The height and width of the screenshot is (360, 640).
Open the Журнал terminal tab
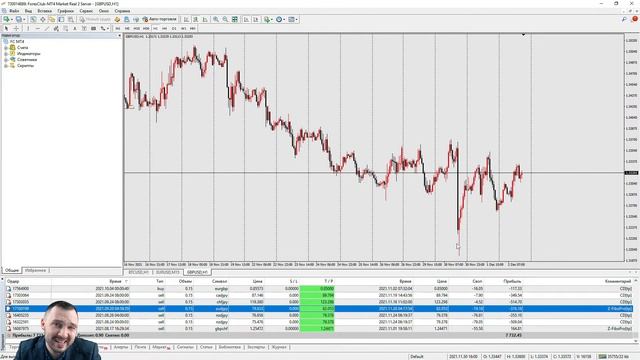click(279, 347)
